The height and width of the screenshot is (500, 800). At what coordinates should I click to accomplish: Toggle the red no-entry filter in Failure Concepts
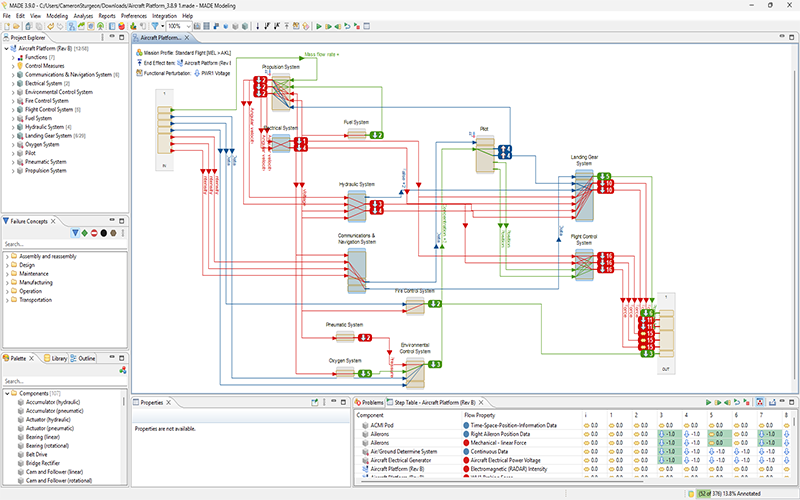tap(94, 233)
